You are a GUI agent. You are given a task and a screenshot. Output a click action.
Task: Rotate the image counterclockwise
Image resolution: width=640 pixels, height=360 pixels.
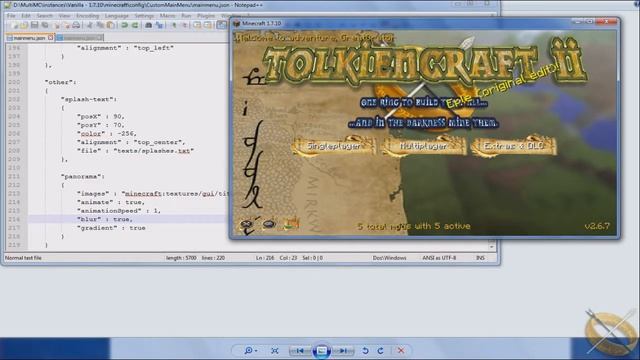click(x=365, y=351)
